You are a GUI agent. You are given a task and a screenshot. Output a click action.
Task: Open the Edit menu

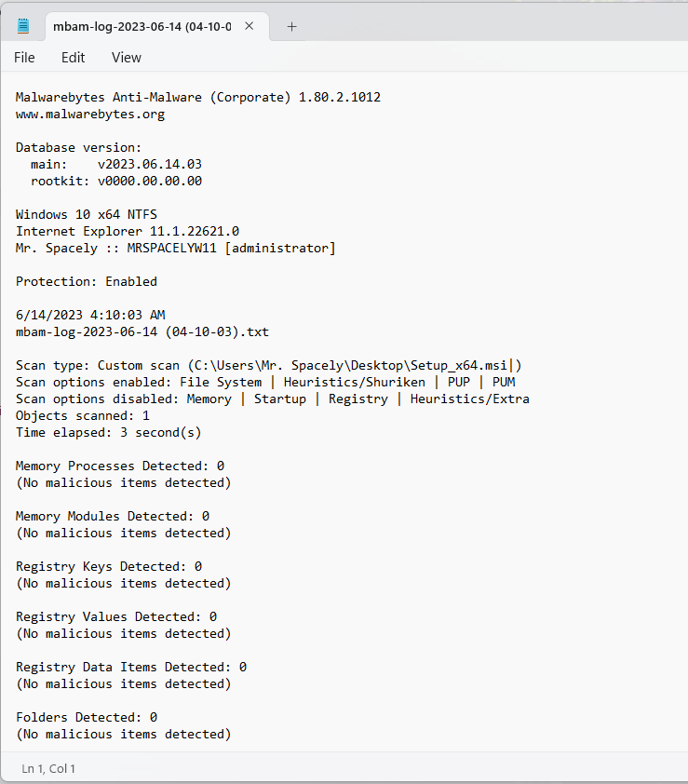pyautogui.click(x=73, y=58)
